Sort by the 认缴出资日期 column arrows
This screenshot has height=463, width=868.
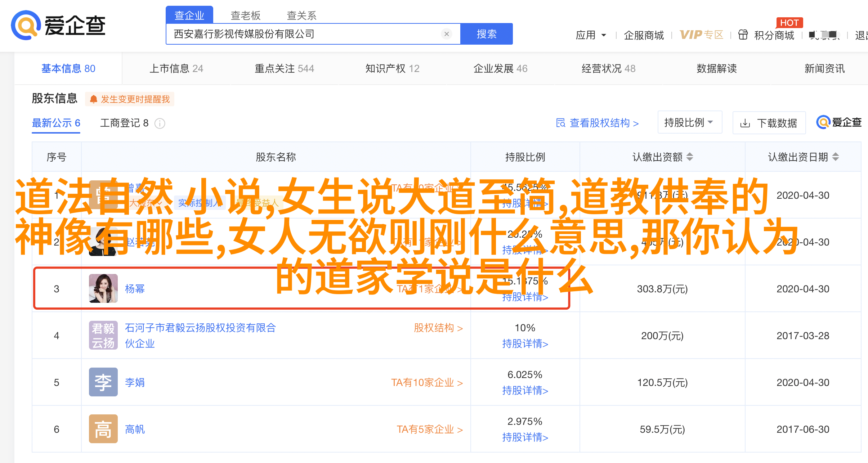836,157
